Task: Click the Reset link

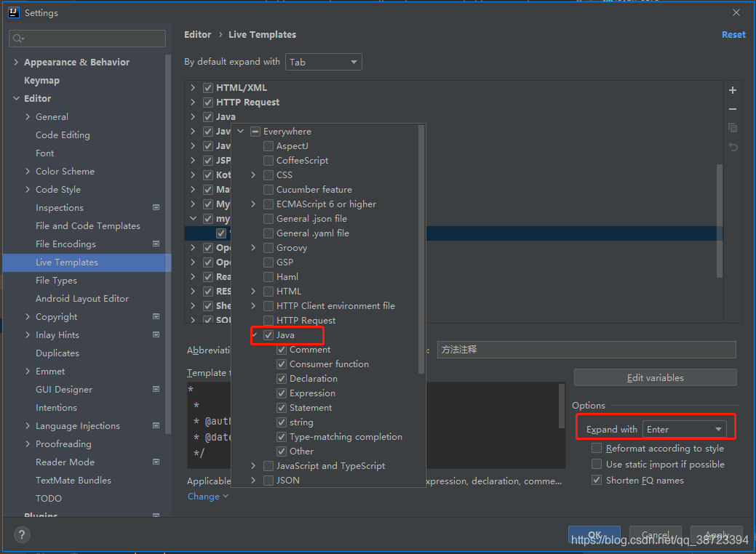Action: 733,35
